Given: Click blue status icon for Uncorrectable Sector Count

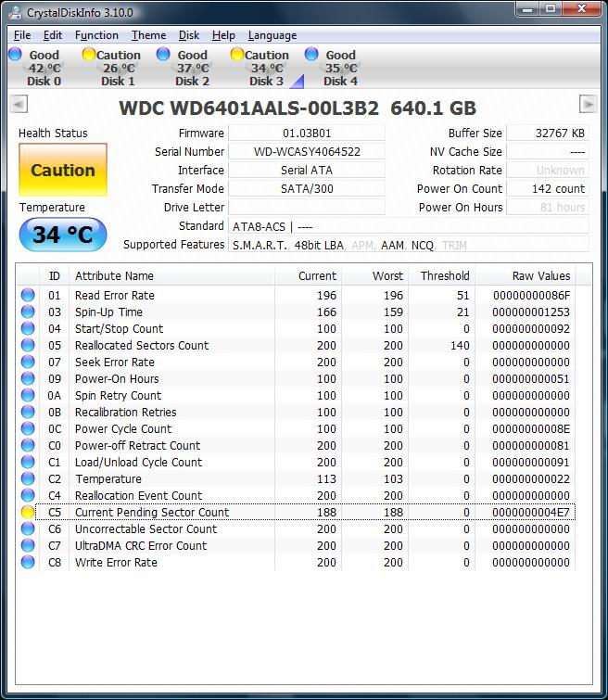Looking at the screenshot, I should [x=28, y=528].
